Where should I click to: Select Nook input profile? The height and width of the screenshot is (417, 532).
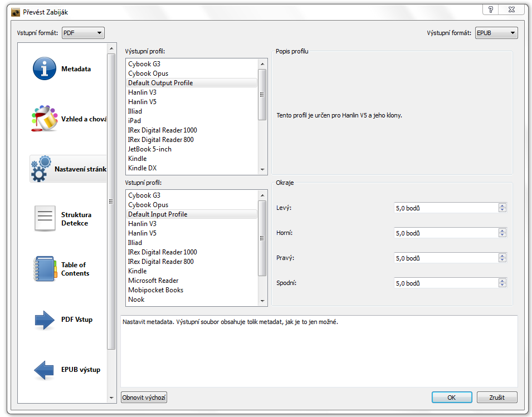click(x=192, y=300)
